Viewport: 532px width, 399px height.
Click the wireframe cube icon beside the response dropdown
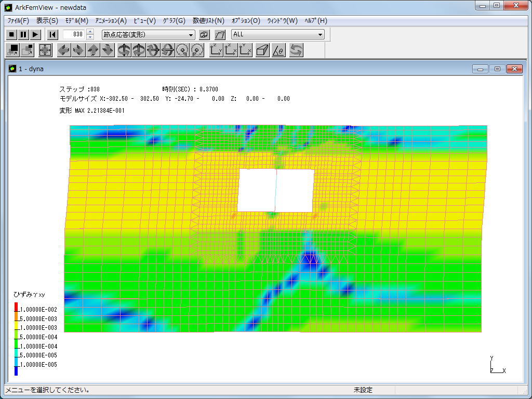(204, 35)
